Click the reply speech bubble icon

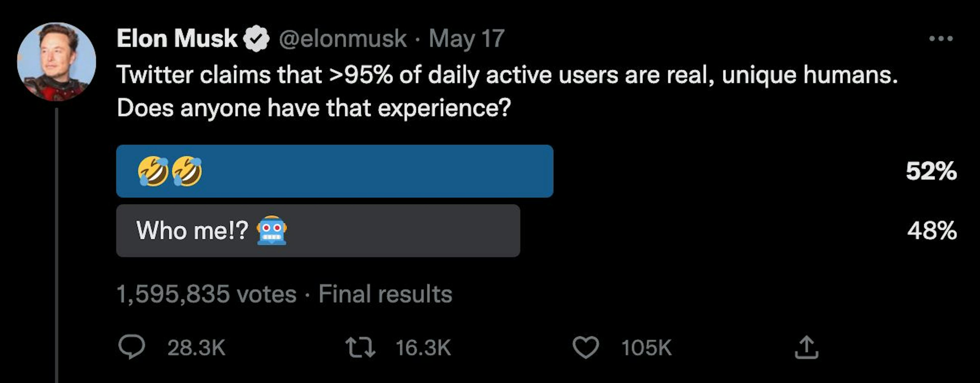click(131, 347)
